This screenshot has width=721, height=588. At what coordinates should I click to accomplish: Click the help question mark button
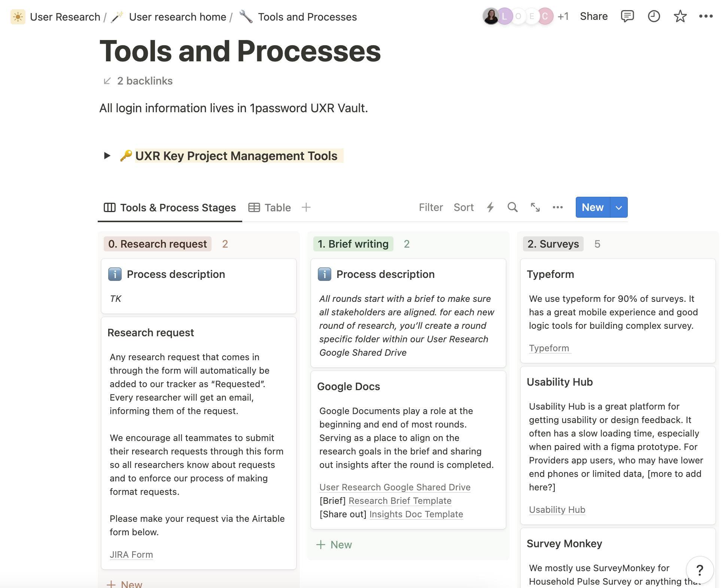pyautogui.click(x=699, y=570)
